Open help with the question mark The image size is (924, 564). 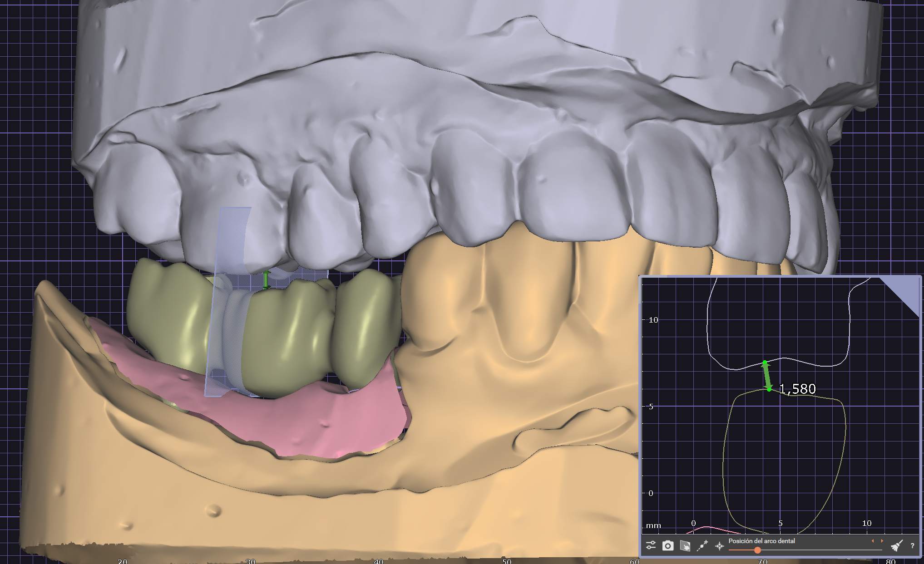pyautogui.click(x=912, y=546)
